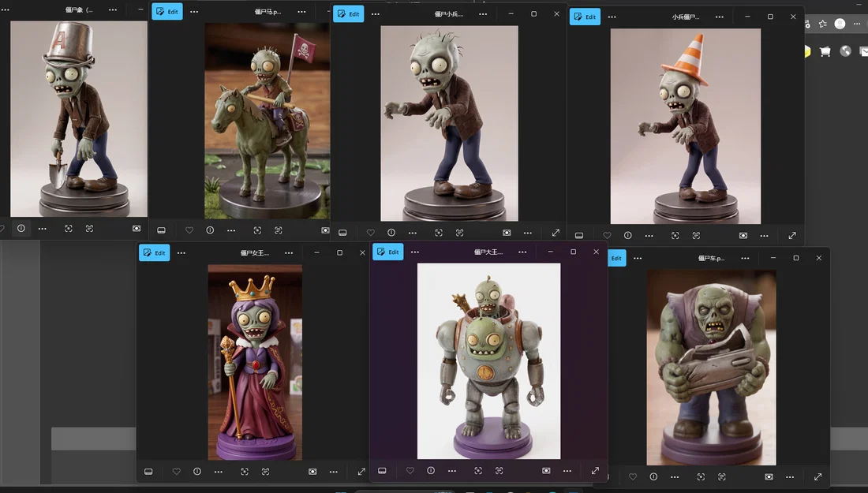The image size is (868, 493).
Task: Open ellipsis menu after 小兵僵尸 title
Action: point(719,17)
